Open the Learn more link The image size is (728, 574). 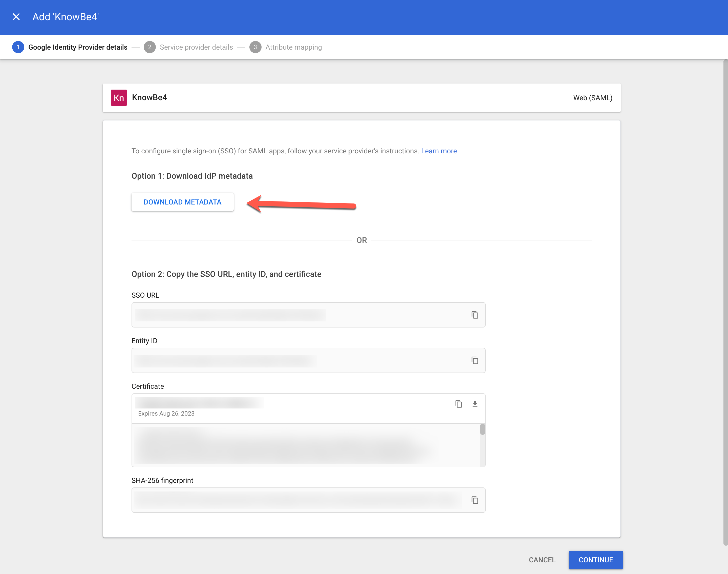pos(439,151)
